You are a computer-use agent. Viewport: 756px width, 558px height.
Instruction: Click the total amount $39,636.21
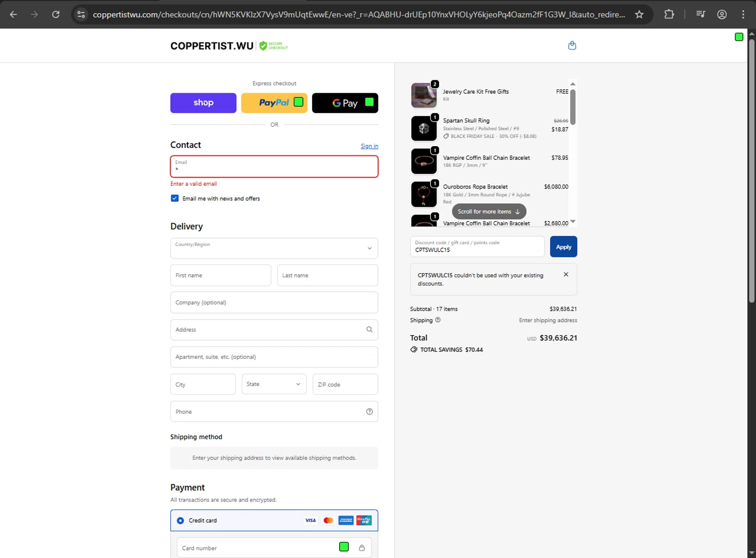[x=558, y=338]
